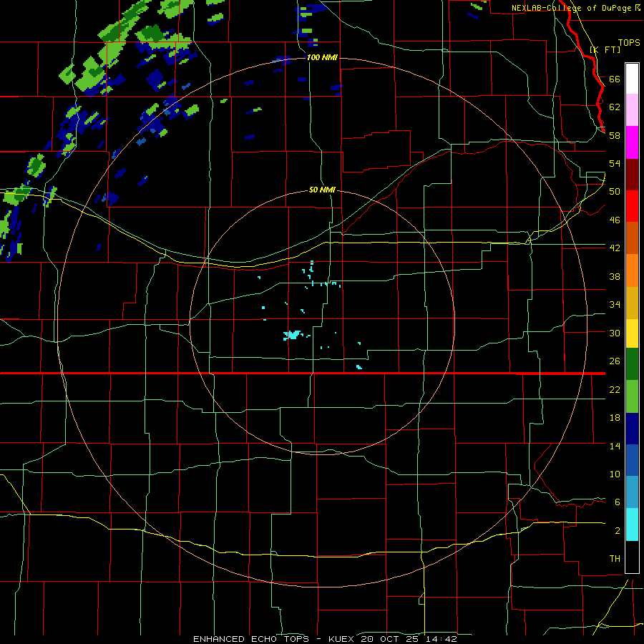Click the gold legend swatch
644x644 pixels.
(x=632, y=303)
